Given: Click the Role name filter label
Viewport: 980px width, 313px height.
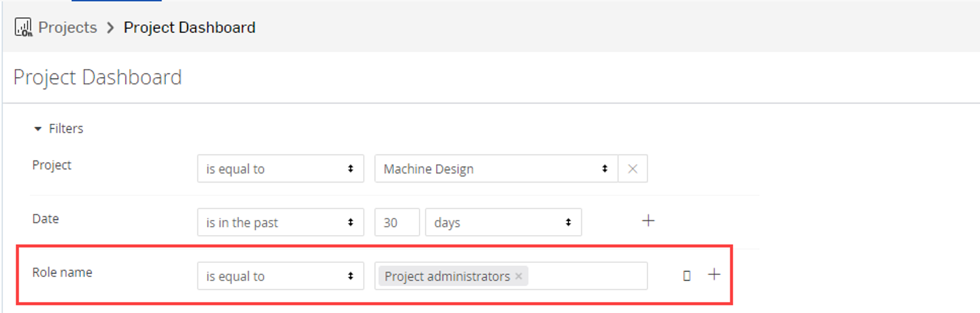Looking at the screenshot, I should click(62, 273).
